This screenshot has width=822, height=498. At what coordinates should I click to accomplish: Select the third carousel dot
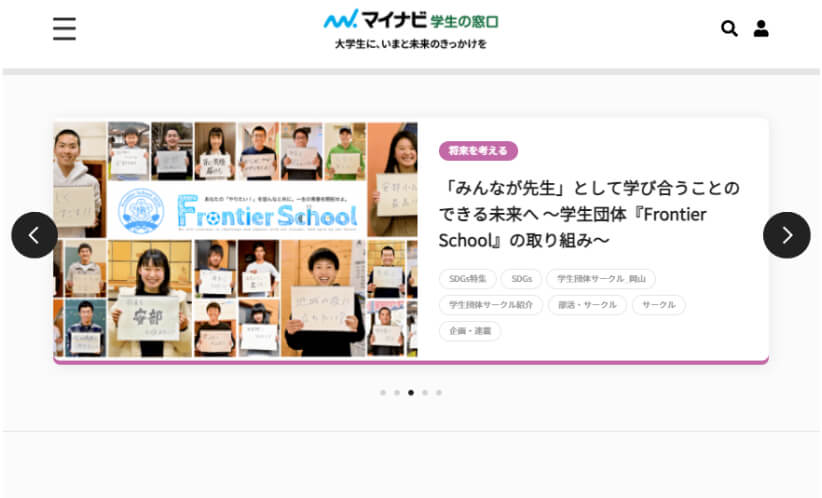[x=411, y=392]
